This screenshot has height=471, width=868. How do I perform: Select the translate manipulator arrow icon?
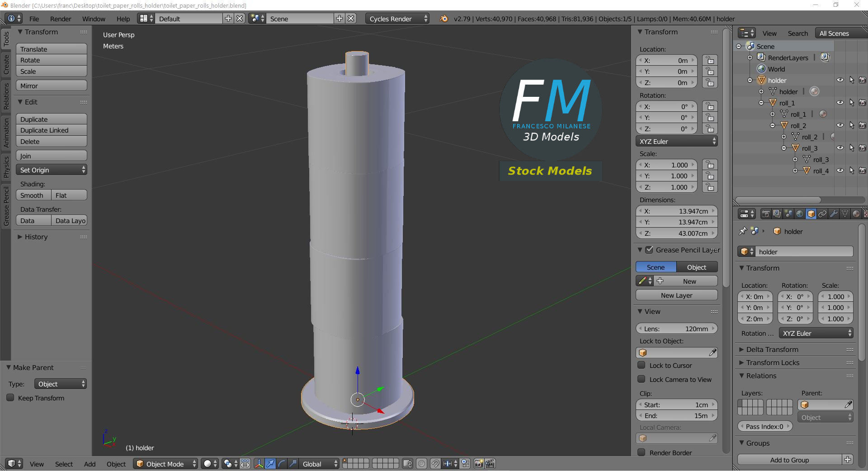click(x=270, y=464)
